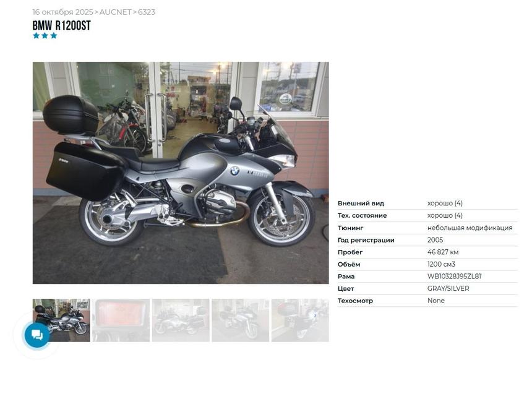
Task: Select the third faded motorcycle thumbnail
Action: click(x=181, y=320)
